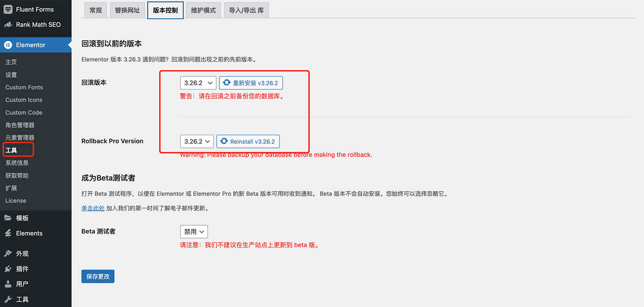Click the 重新安装 v3.26.2 button
644x307 pixels.
[251, 83]
